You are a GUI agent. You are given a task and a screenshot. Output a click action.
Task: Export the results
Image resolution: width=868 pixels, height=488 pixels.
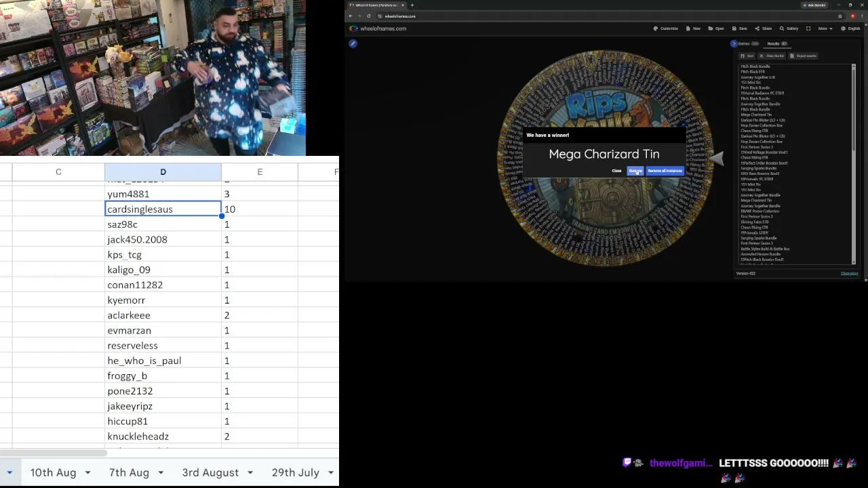pyautogui.click(x=804, y=56)
